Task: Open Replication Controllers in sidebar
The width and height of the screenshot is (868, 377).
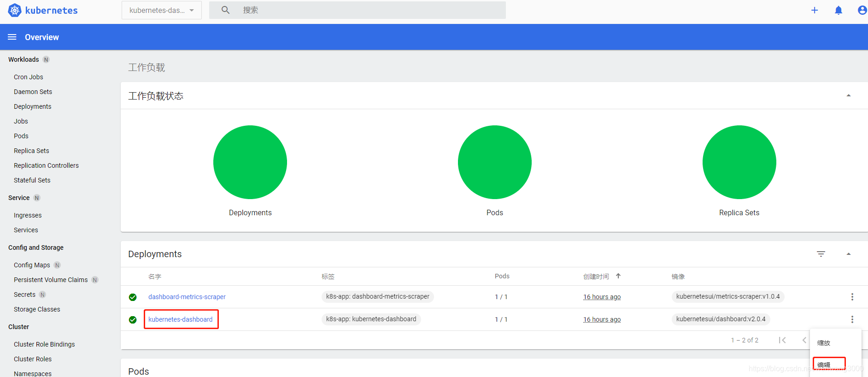Action: (x=46, y=165)
